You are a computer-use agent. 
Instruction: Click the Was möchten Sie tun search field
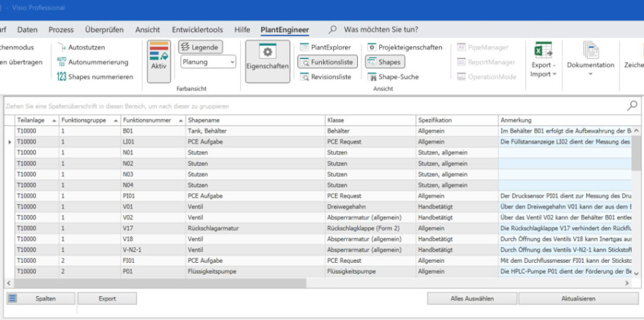coord(380,30)
